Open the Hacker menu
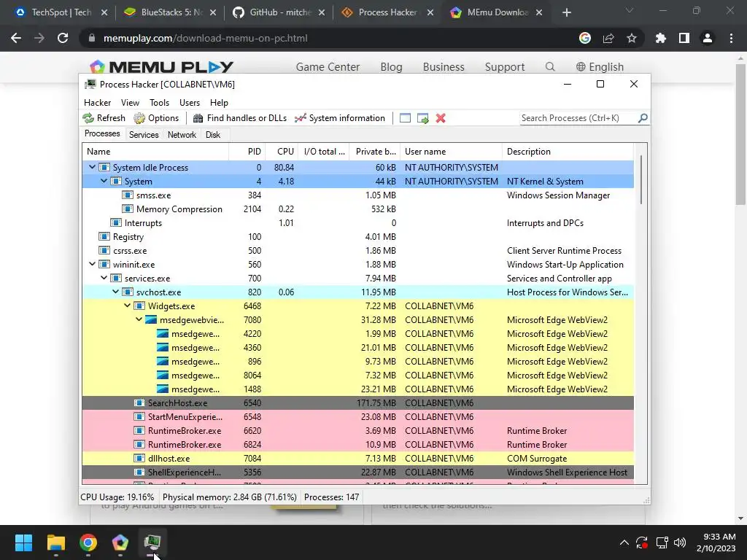This screenshot has height=560, width=747. [97, 103]
